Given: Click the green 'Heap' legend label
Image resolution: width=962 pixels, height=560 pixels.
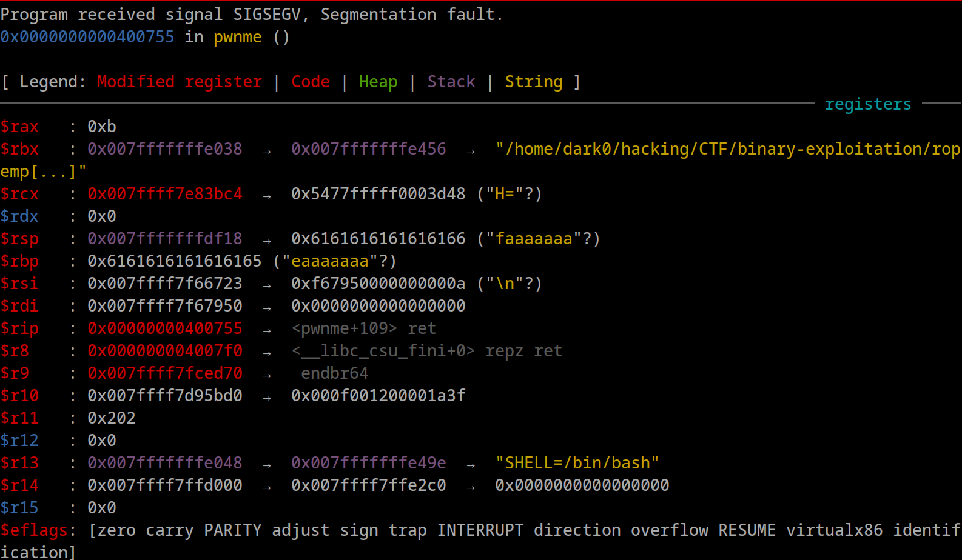Looking at the screenshot, I should (378, 82).
